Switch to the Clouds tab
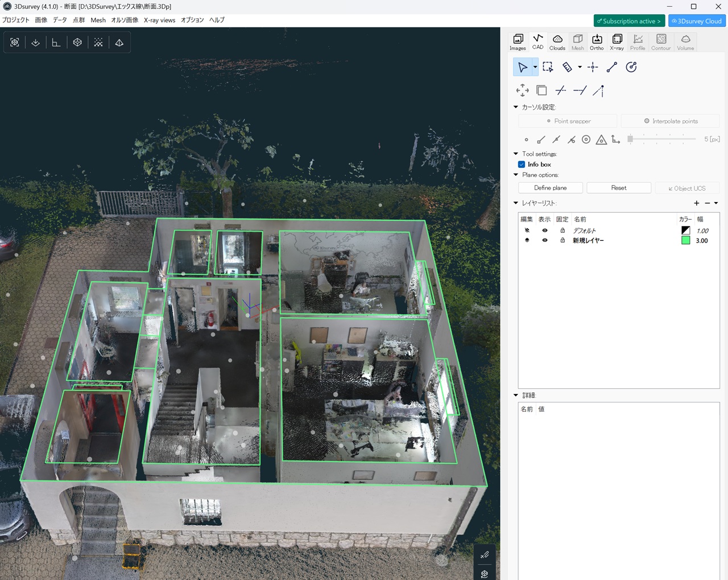Image resolution: width=728 pixels, height=580 pixels. click(557, 42)
